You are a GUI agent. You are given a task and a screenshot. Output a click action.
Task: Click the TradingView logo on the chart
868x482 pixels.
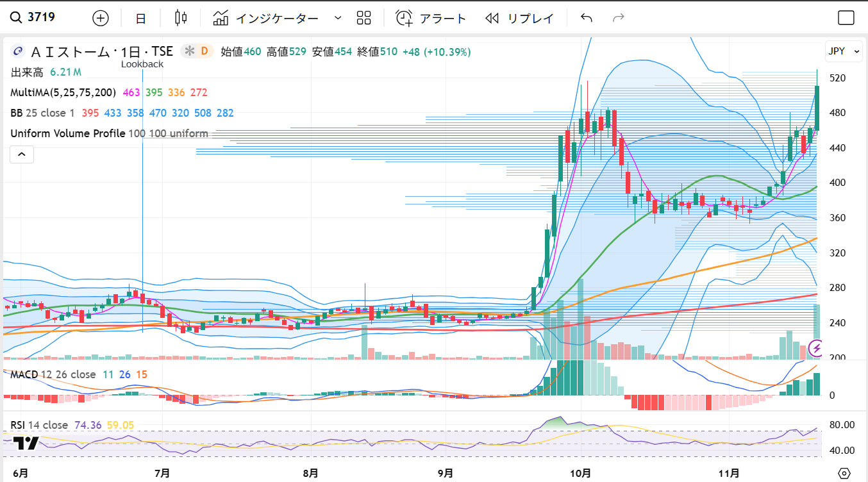click(x=26, y=444)
